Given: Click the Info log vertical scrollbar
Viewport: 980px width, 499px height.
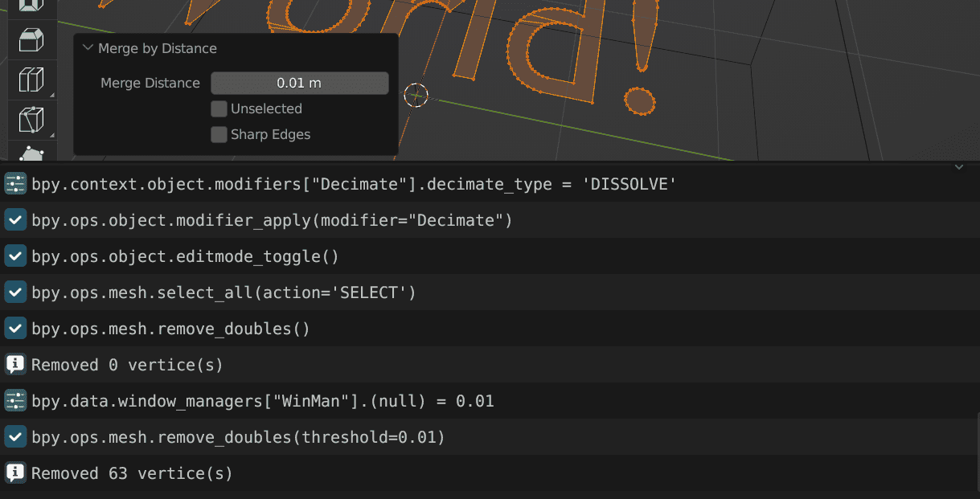Looking at the screenshot, I should pyautogui.click(x=977, y=452).
